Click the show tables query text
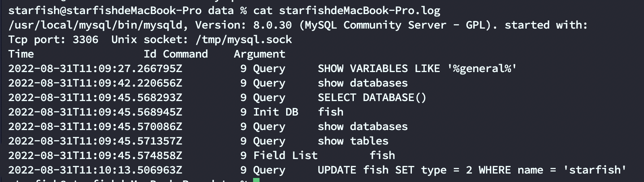 (353, 141)
